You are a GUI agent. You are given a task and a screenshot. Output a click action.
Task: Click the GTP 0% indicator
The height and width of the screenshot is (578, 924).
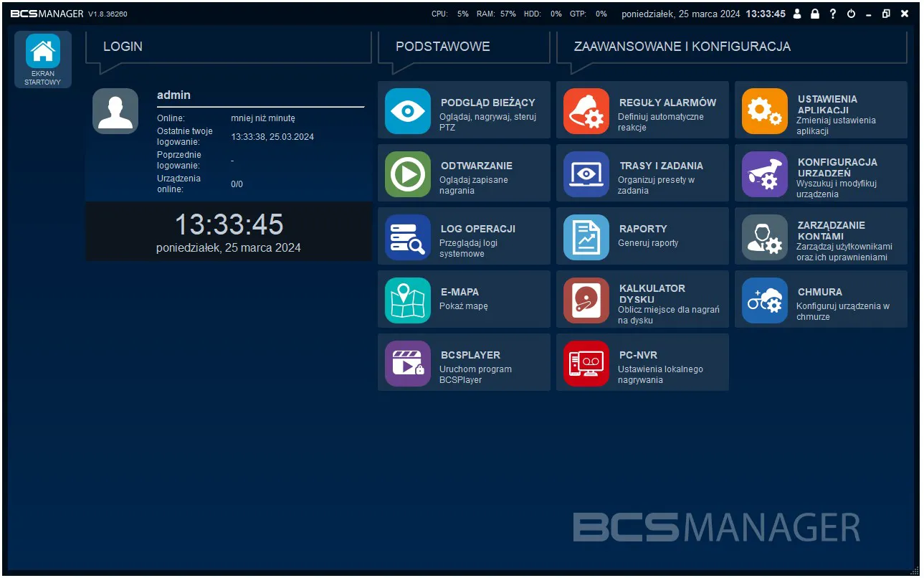(x=588, y=14)
